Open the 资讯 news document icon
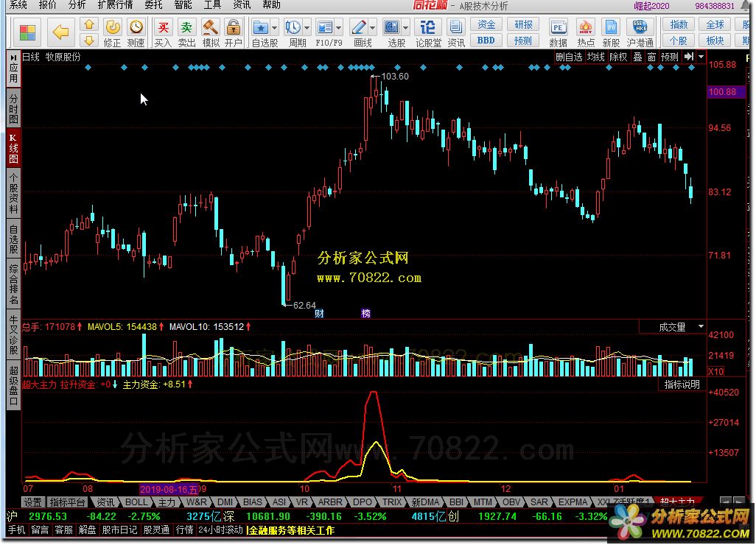 455,32
